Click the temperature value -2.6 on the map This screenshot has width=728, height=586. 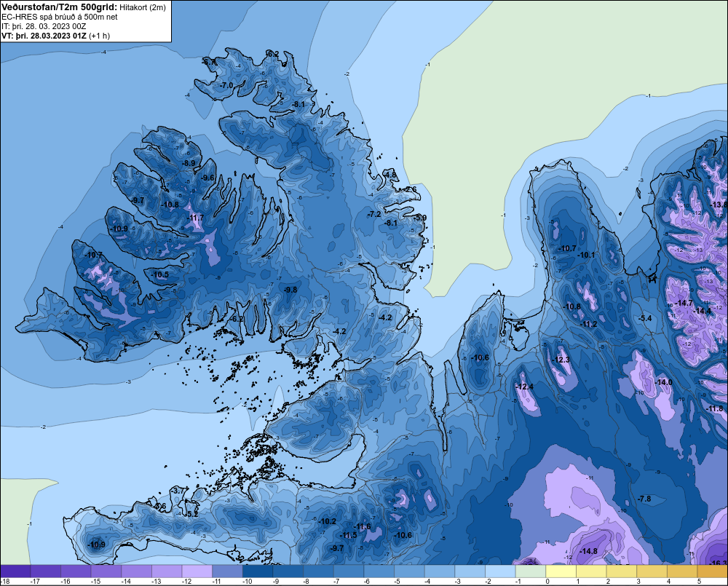[x=410, y=189]
